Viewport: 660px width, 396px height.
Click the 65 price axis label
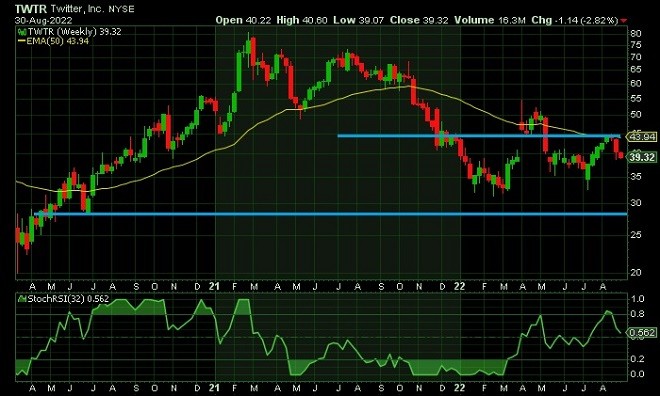(x=636, y=69)
